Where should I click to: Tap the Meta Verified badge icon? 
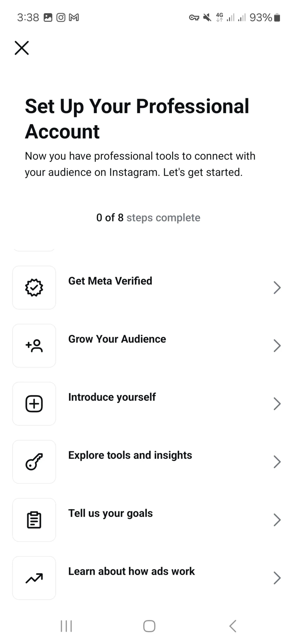point(34,287)
